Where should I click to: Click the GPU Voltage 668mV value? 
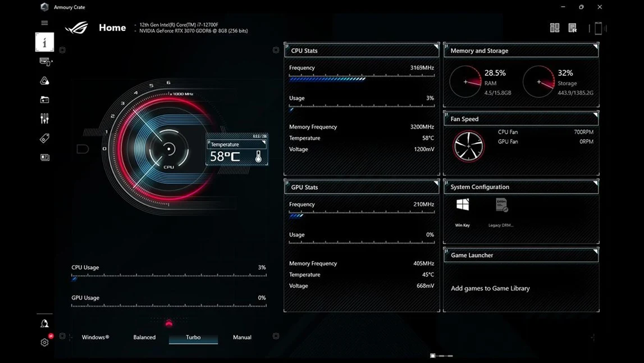(x=425, y=285)
